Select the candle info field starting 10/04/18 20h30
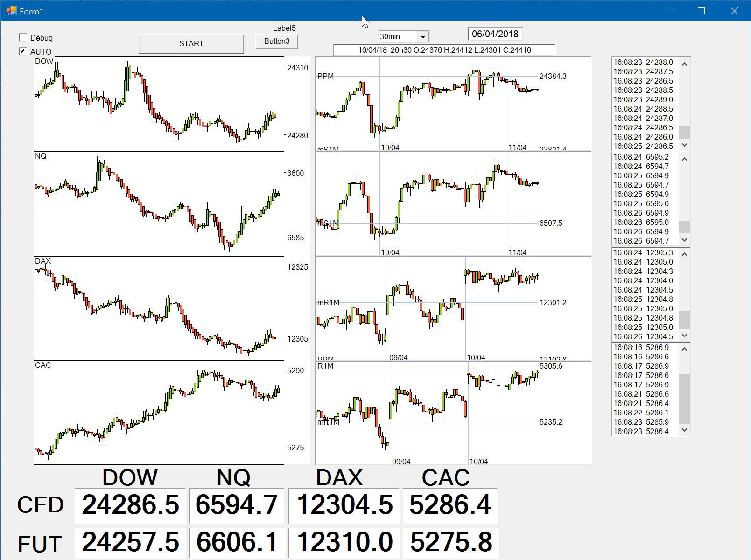751x560 pixels. pos(444,50)
